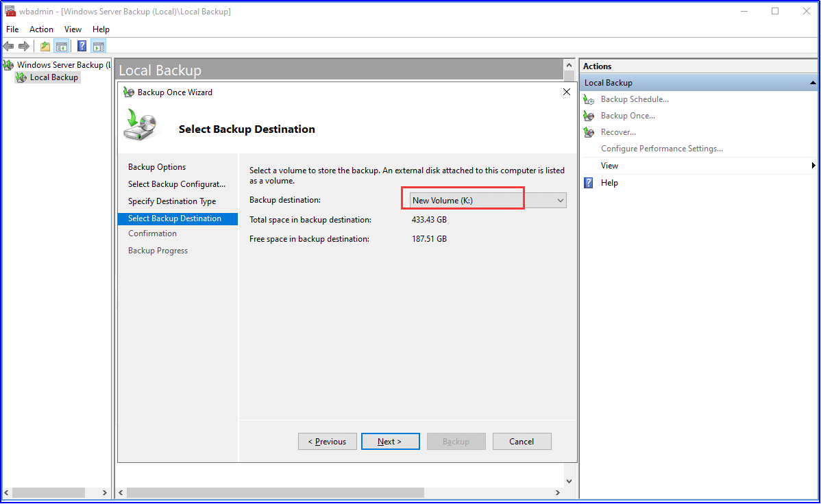This screenshot has height=504, width=821.
Task: Click the 187.51 GB free space value
Action: (x=430, y=239)
